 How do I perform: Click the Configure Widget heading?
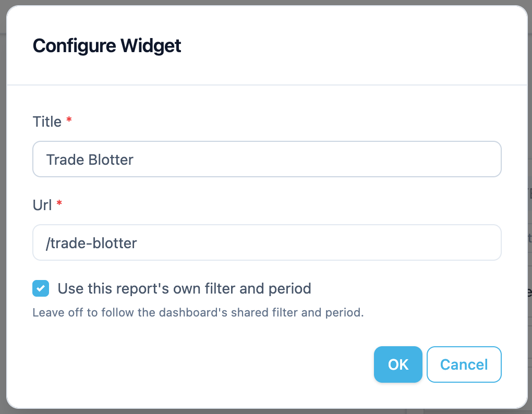pyautogui.click(x=107, y=45)
